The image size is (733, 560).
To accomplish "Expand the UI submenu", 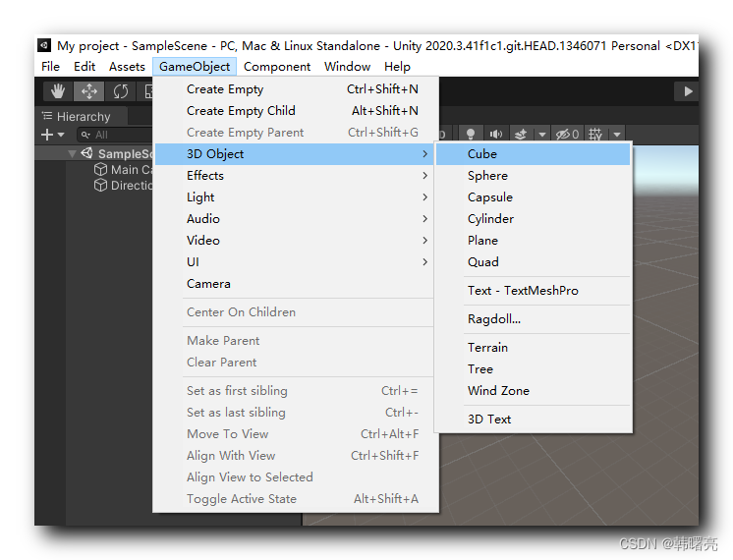I will click(x=296, y=261).
